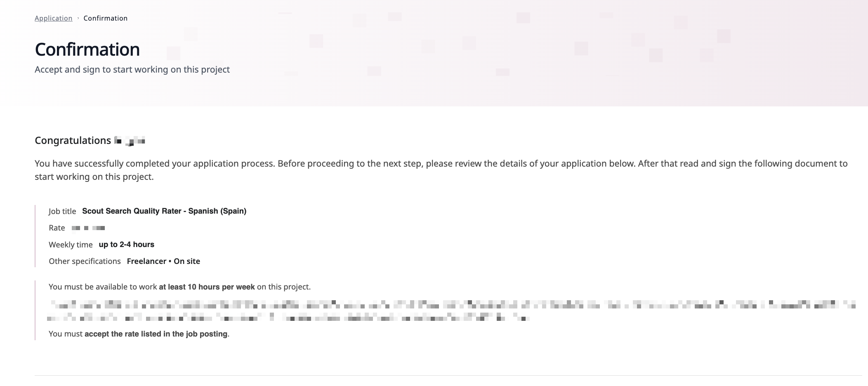Screen dimensions: 868x386
Task: Select the 'Scout Search Quality Rater' job title
Action: (x=164, y=211)
